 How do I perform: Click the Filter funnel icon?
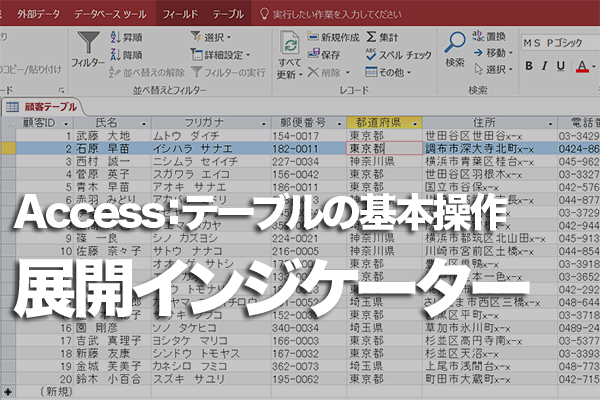coord(88,43)
